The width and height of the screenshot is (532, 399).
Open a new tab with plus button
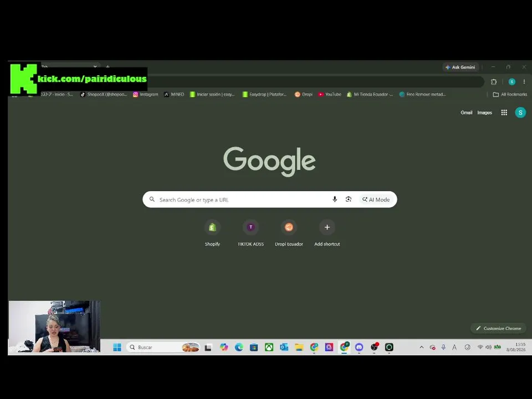pos(108,67)
